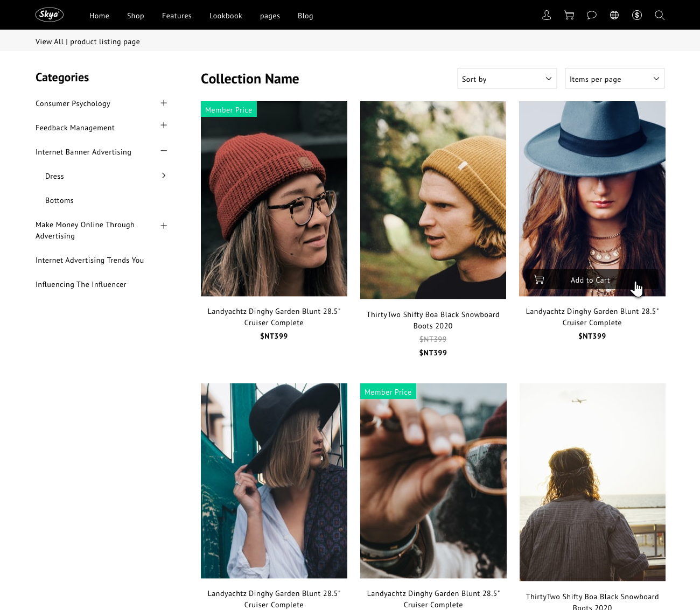Expand Make Money Online Through Advertising plus icon
This screenshot has width=700, height=610.
click(164, 226)
